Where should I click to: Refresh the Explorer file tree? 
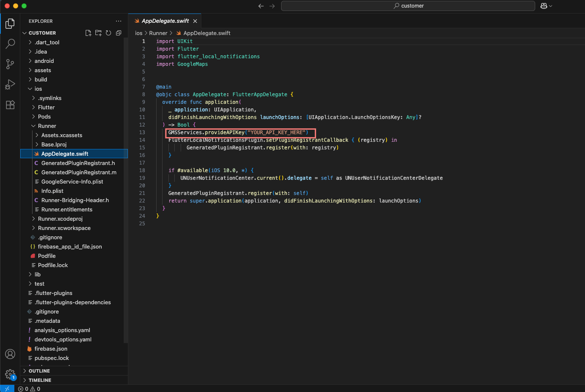(x=108, y=33)
